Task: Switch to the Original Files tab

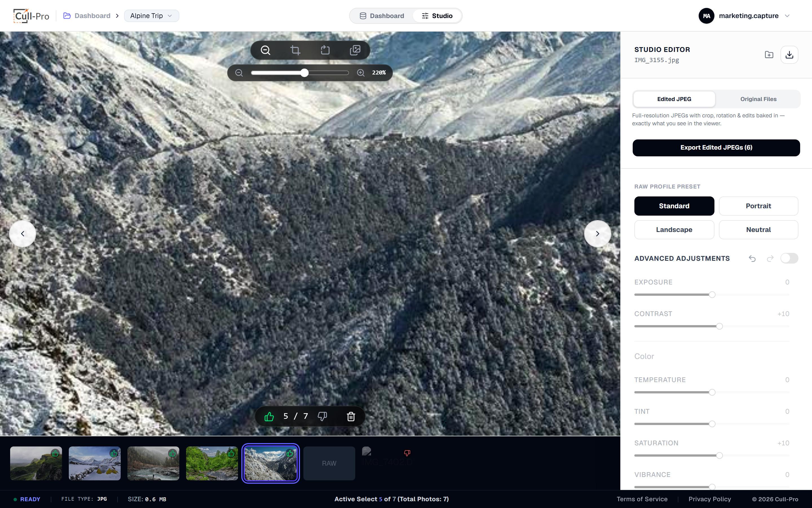Action: (x=758, y=99)
